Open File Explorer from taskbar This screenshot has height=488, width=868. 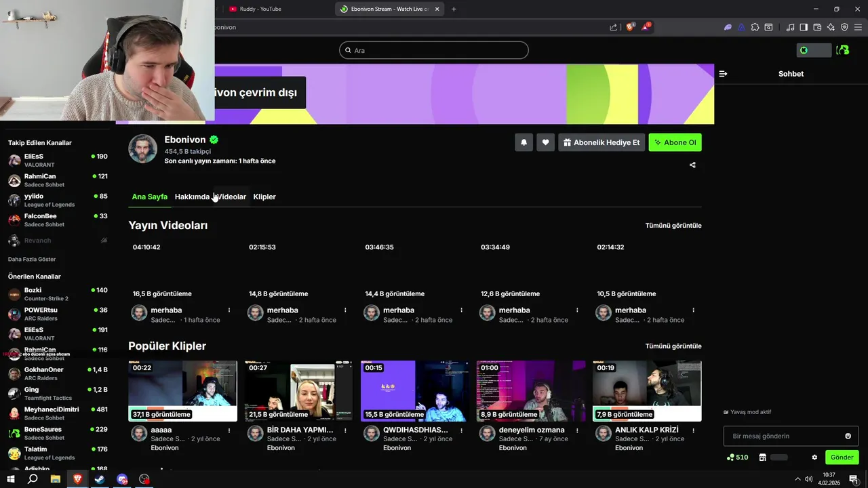point(56,479)
